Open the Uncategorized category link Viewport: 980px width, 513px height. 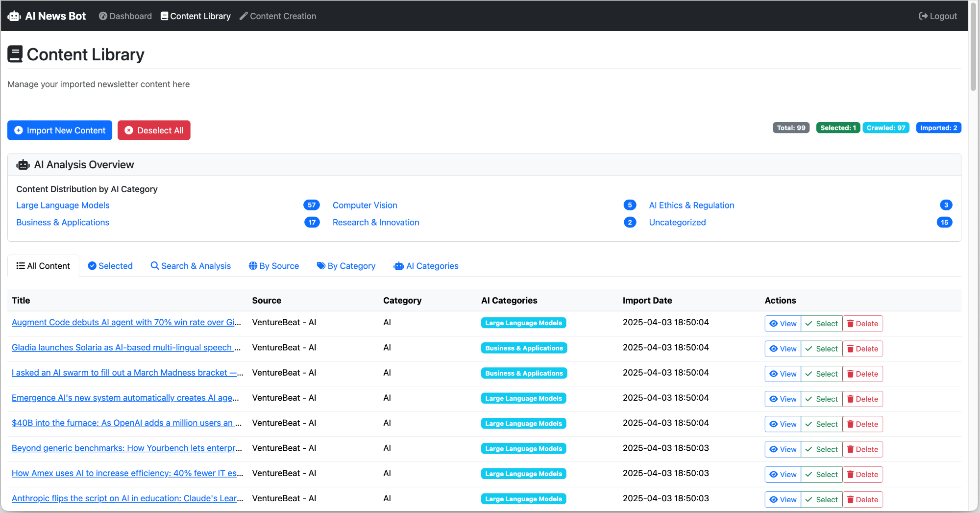[677, 223]
